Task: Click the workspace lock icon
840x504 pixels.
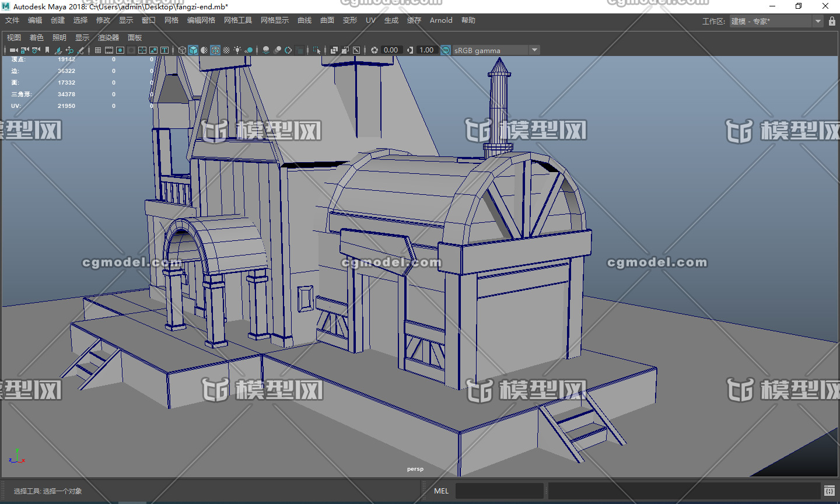Action: point(832,21)
